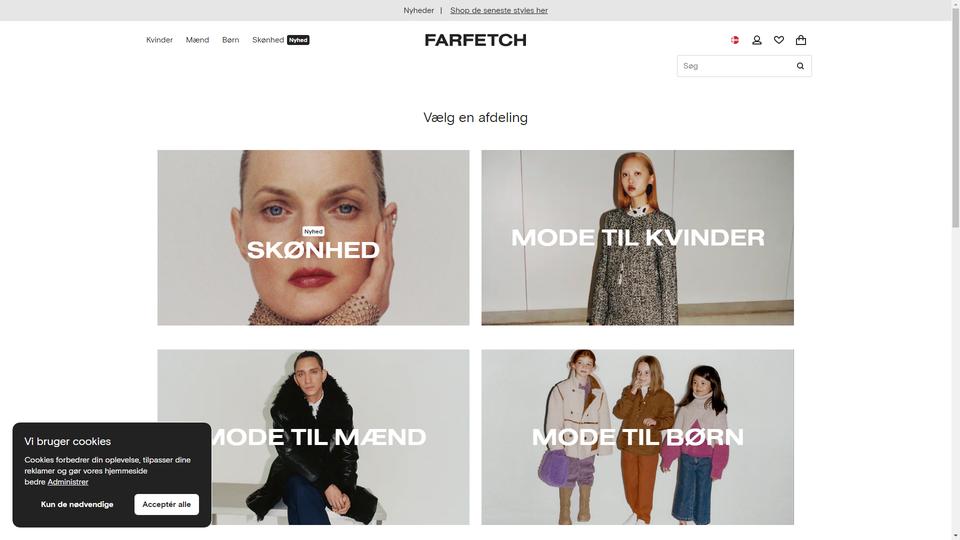Choose 'Kun de nødvendige' cookies
This screenshot has width=960, height=540.
click(77, 504)
